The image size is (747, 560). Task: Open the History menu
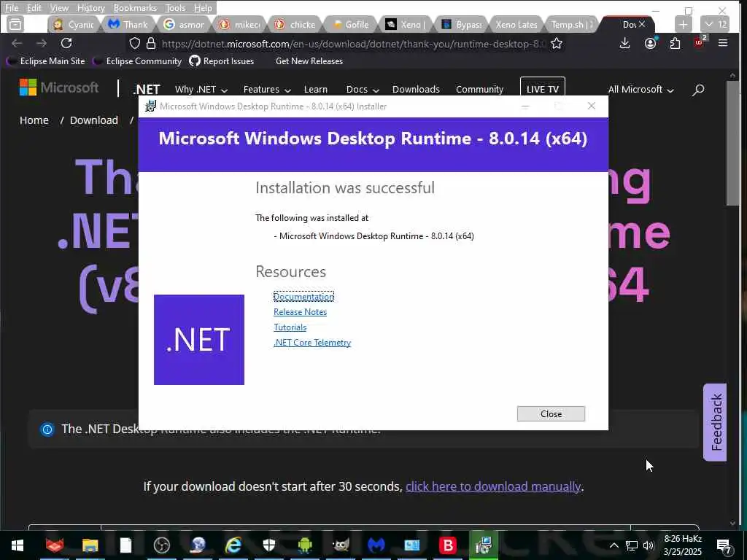(x=90, y=7)
